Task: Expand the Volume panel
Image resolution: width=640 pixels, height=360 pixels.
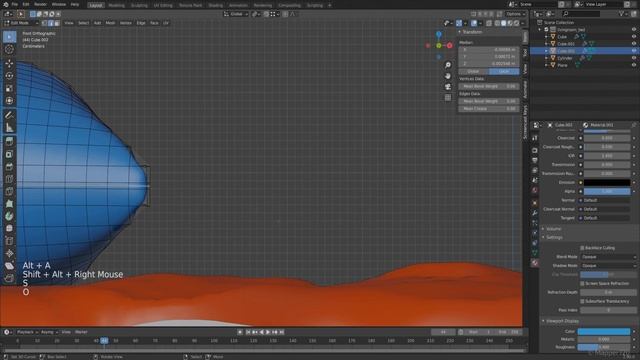Action: 553,229
